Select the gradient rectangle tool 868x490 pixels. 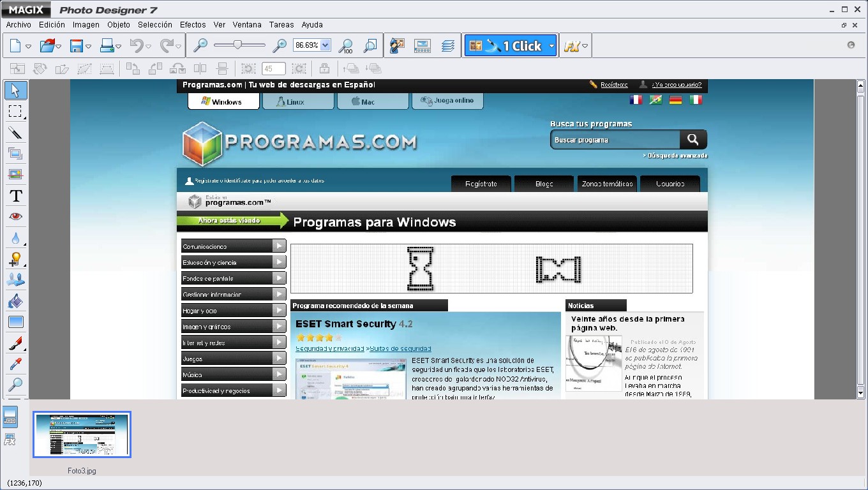pos(15,322)
